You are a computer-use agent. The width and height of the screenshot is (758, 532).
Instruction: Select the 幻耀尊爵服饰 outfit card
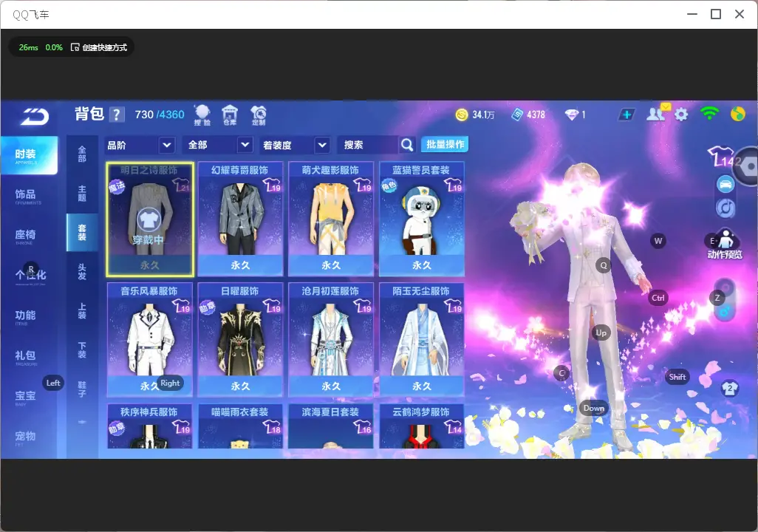(240, 219)
